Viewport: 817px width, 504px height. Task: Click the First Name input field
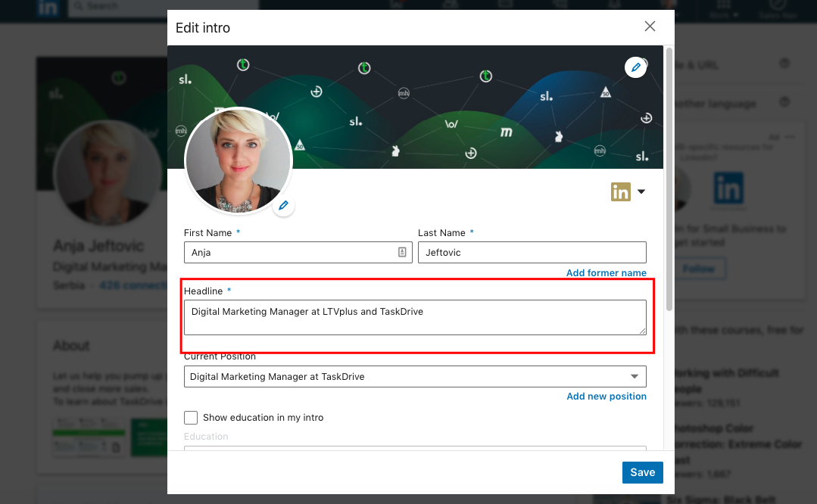(x=298, y=253)
